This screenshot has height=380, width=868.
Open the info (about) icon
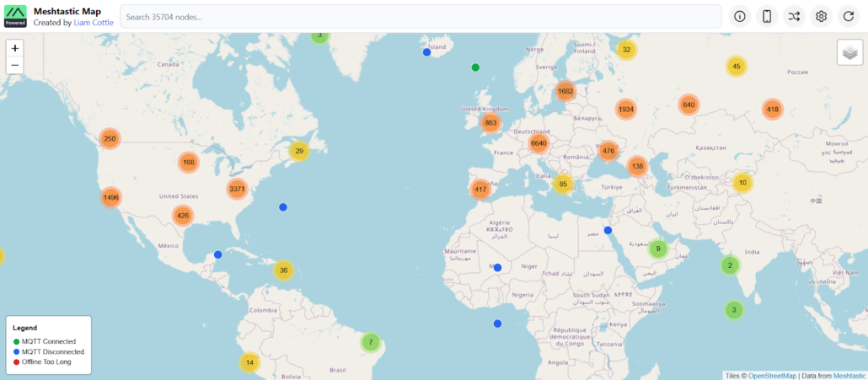point(740,16)
